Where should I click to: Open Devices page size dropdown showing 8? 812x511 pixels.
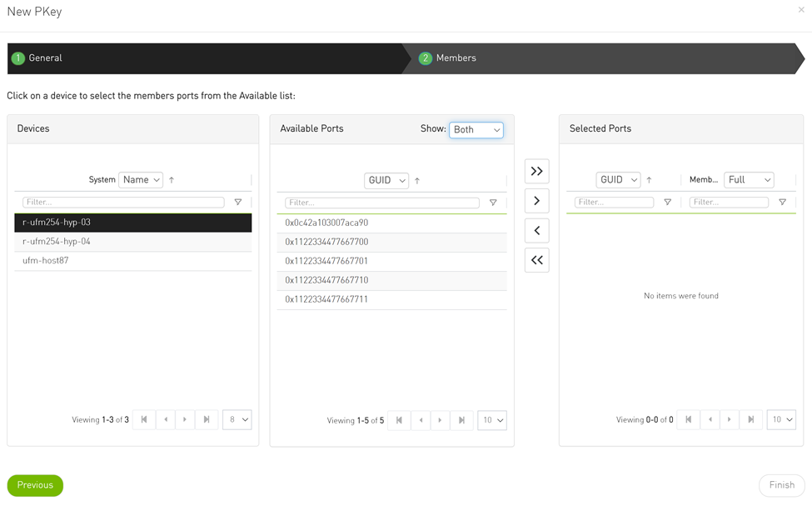(x=237, y=420)
